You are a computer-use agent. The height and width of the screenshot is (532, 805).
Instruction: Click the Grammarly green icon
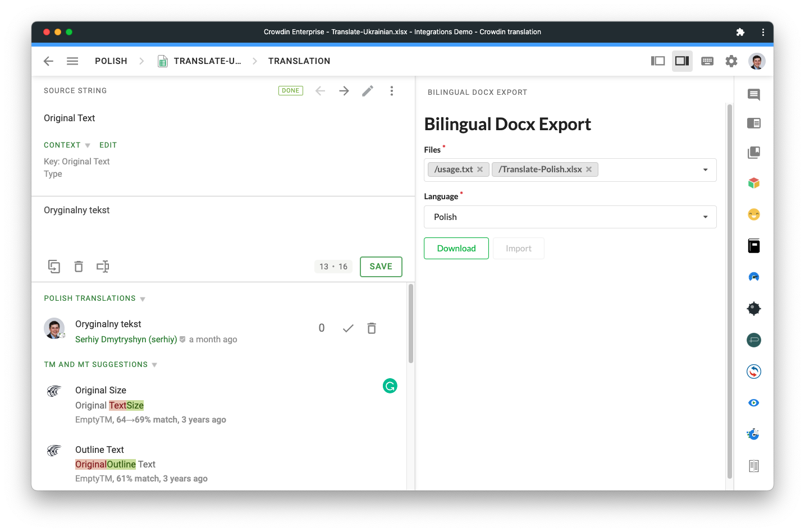click(x=390, y=386)
